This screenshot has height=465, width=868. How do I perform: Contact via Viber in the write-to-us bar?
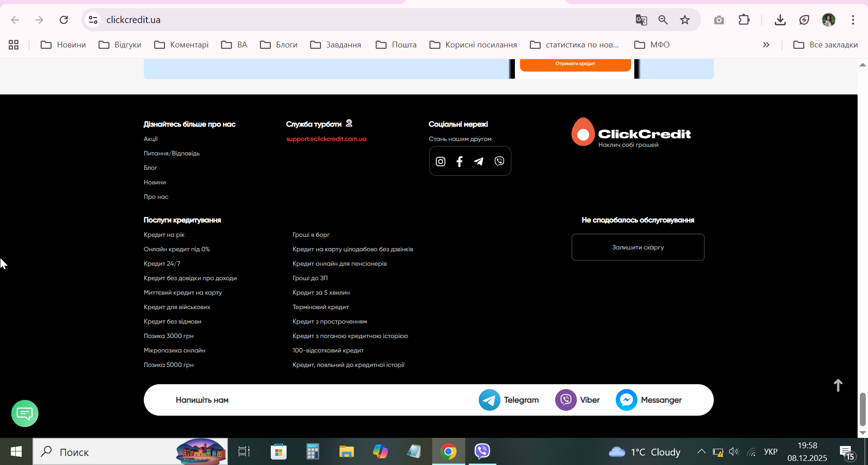coord(577,400)
